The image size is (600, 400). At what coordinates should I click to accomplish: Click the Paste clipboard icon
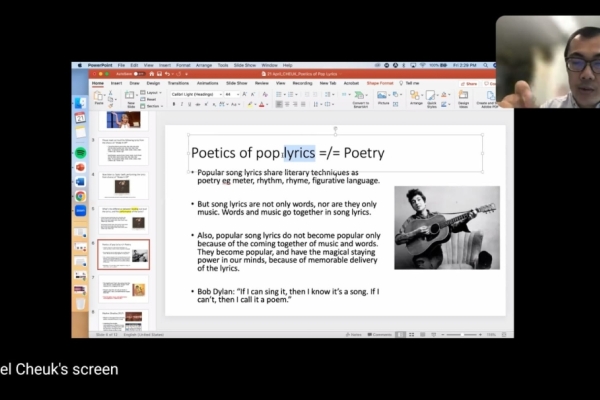[x=98, y=96]
